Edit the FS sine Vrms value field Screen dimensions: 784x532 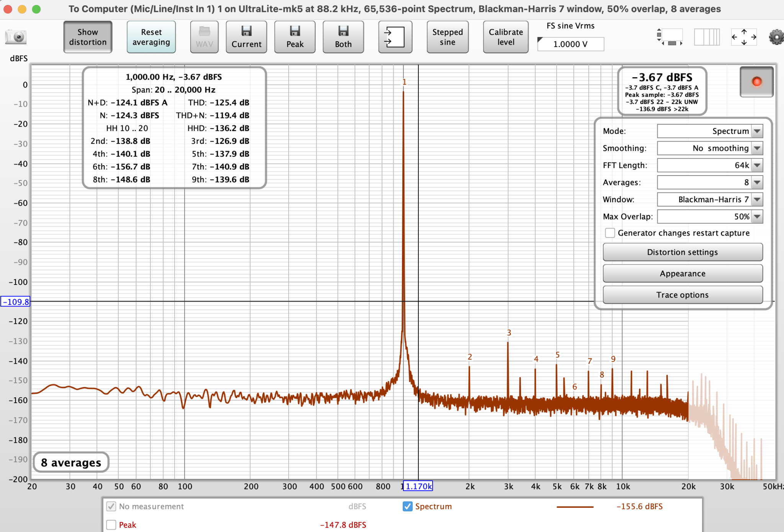pos(570,44)
